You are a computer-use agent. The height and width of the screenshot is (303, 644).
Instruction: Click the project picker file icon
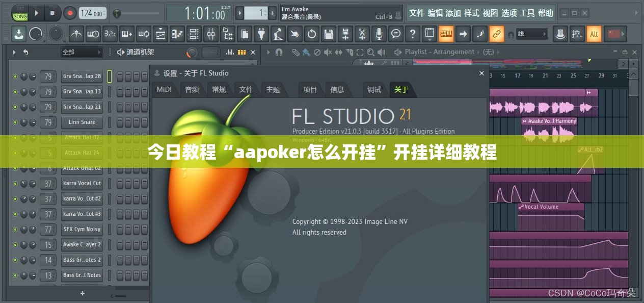tap(245, 34)
